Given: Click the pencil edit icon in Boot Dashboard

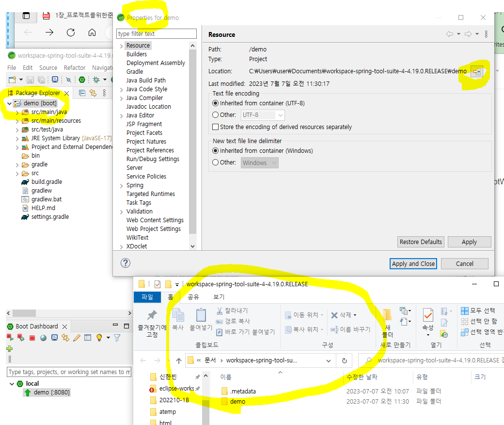Looking at the screenshot, I should coord(77,338).
